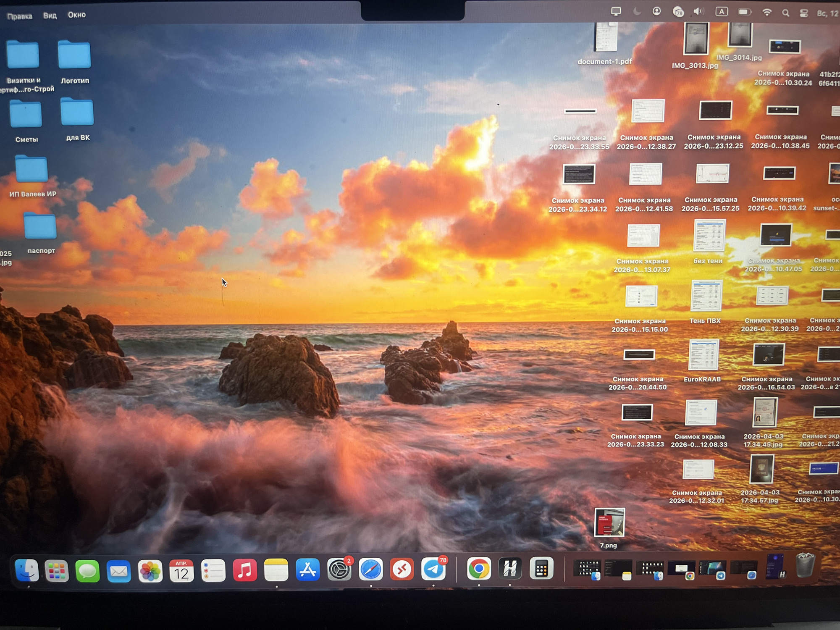
Task: Open the App Store icon
Action: coord(308,570)
